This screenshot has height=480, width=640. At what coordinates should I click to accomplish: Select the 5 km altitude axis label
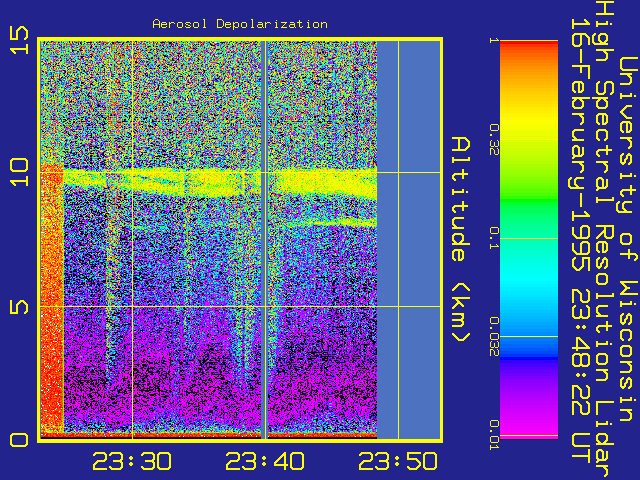click(19, 307)
